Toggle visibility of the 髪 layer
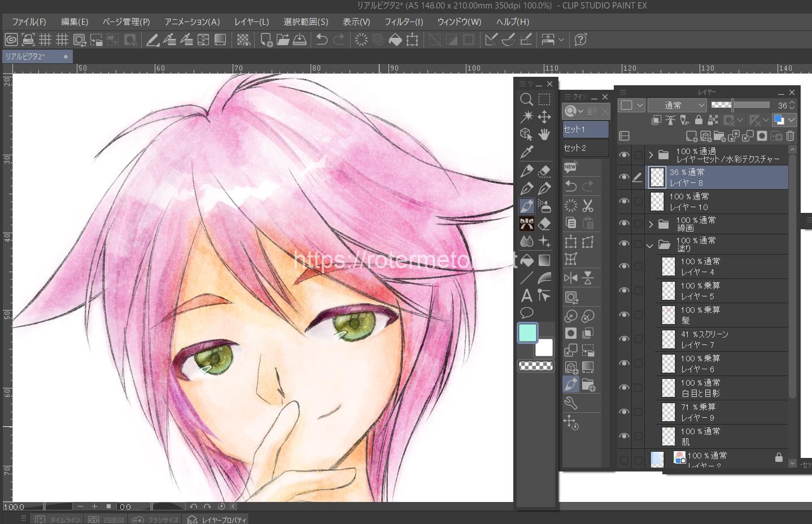Viewport: 812px width, 524px height. point(624,315)
